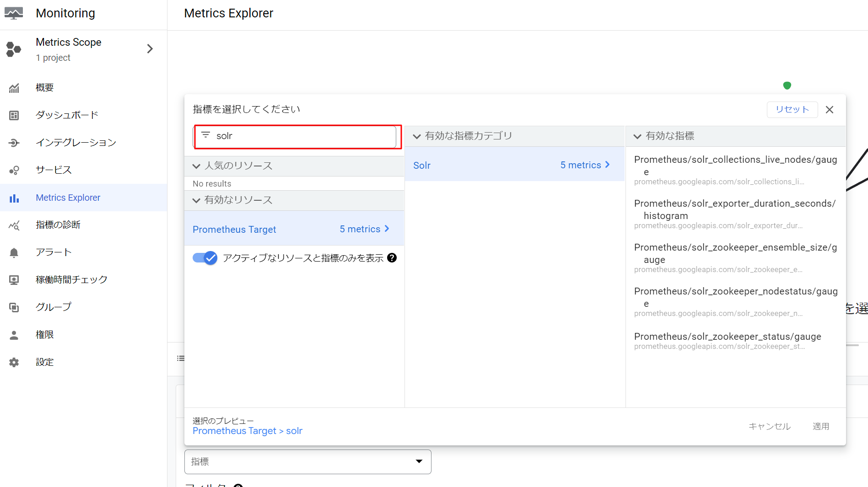This screenshot has height=487, width=868.
Task: Open 指標の診断 in the sidebar
Action: coord(58,225)
